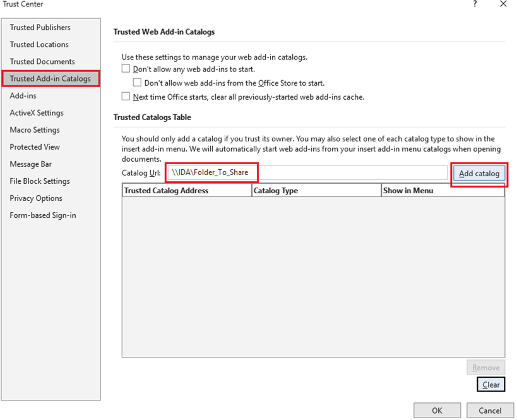Open the Trusted Locations settings page
Screen dimensions: 517x420
coord(39,44)
